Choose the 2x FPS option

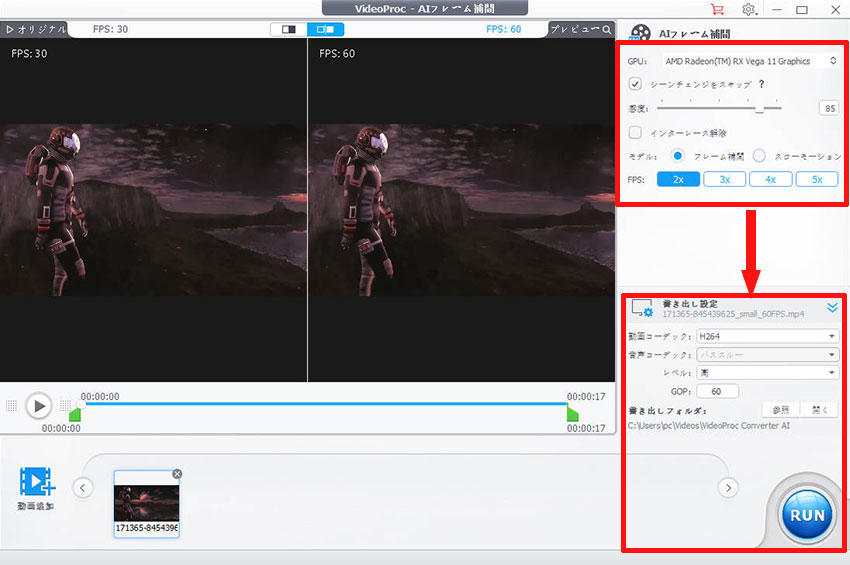[678, 179]
